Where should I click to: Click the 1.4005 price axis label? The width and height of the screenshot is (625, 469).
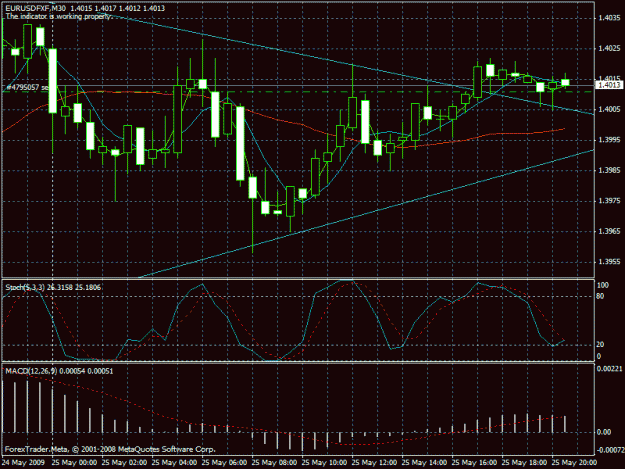point(609,109)
